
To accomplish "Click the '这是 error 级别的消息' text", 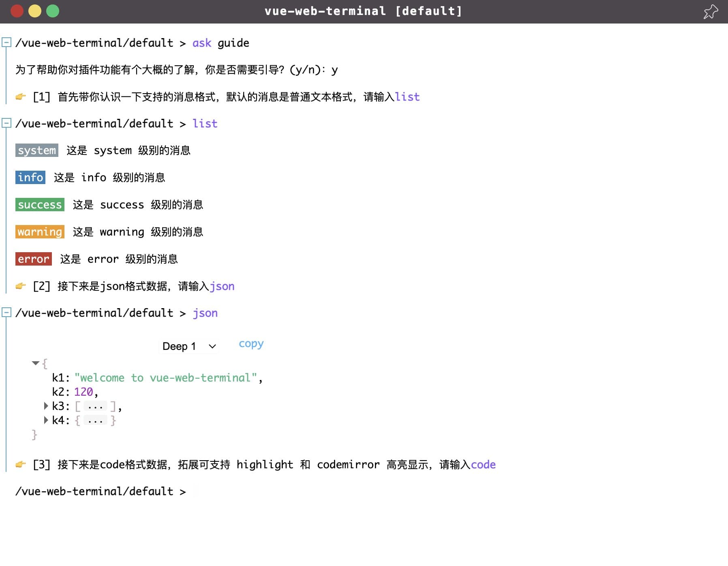I will [119, 259].
